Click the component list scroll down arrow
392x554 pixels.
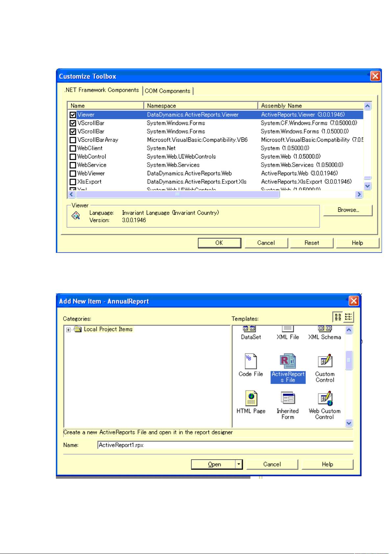(368, 186)
